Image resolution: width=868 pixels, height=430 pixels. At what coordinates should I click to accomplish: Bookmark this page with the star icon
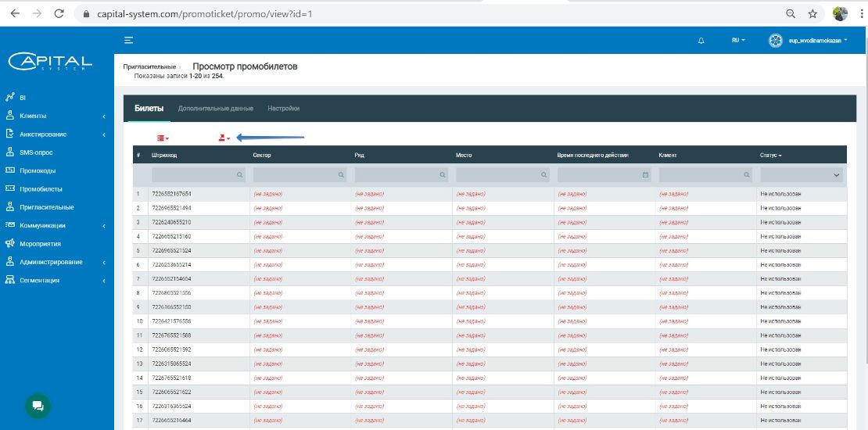coord(812,14)
